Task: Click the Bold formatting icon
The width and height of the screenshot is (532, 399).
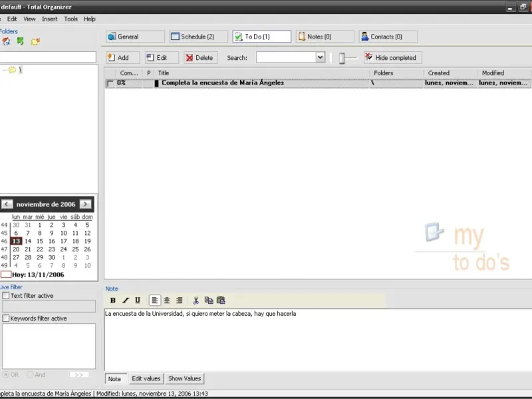Action: pyautogui.click(x=113, y=301)
